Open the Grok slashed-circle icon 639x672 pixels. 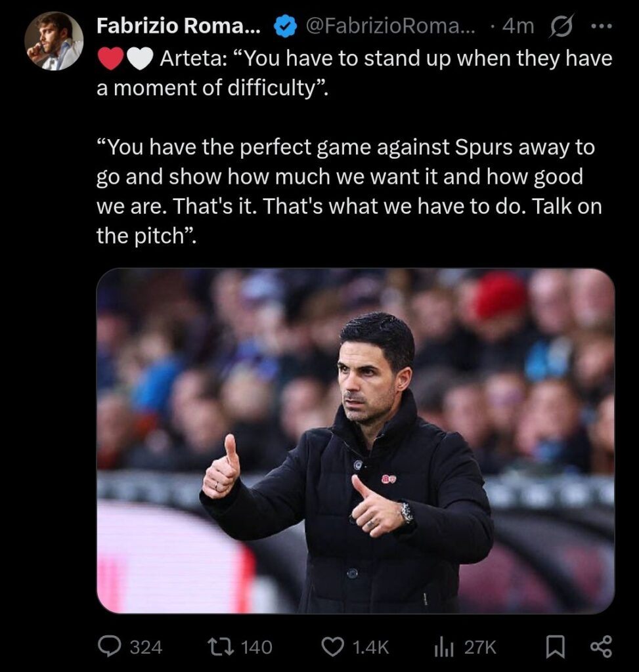564,26
